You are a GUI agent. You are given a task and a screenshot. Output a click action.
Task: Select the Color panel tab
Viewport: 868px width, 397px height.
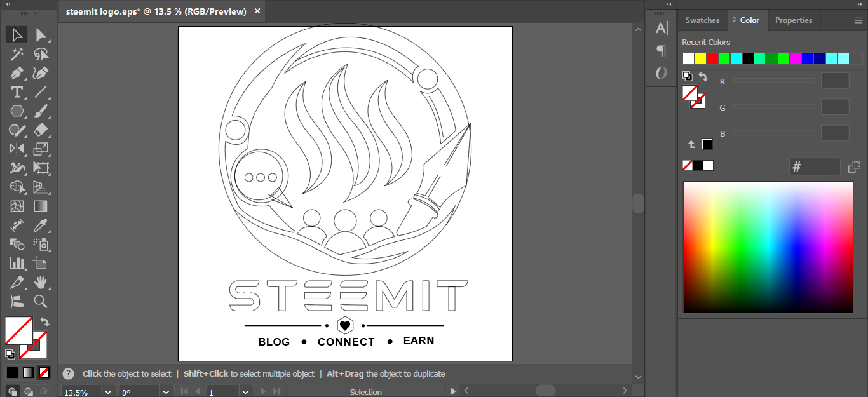pyautogui.click(x=750, y=20)
